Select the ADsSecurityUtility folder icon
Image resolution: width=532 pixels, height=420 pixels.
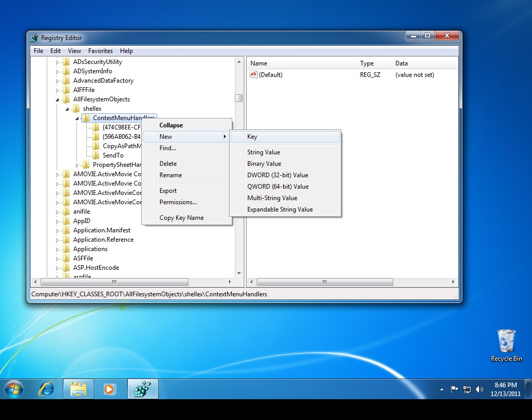tap(66, 62)
